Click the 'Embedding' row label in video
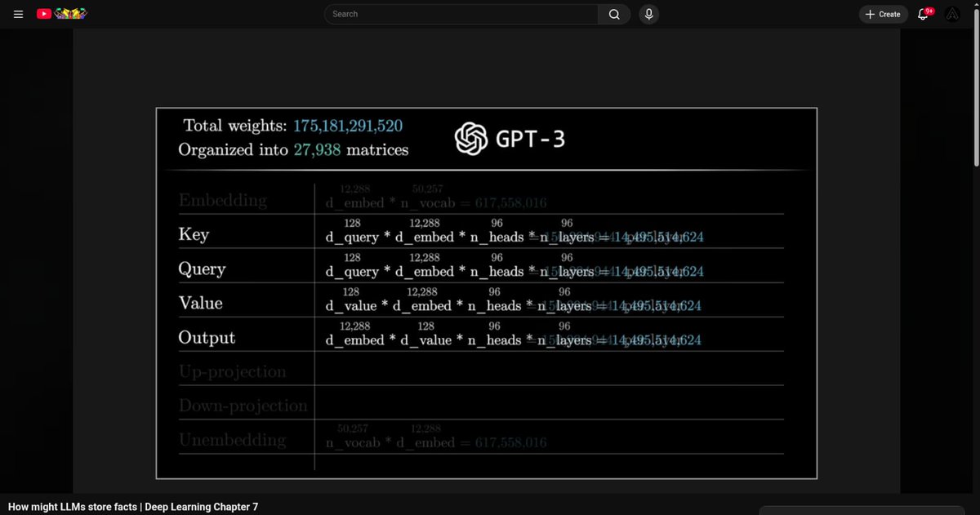 (222, 201)
